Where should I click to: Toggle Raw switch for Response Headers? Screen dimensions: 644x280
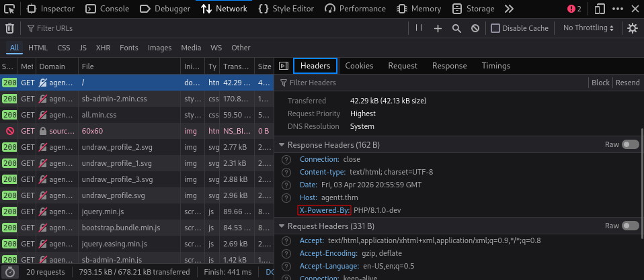pyautogui.click(x=630, y=145)
